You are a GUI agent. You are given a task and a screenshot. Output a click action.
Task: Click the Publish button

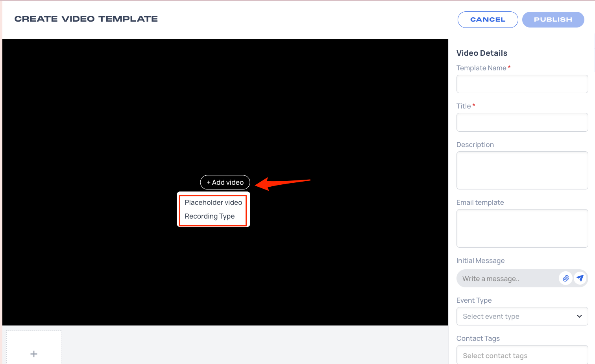pyautogui.click(x=553, y=20)
